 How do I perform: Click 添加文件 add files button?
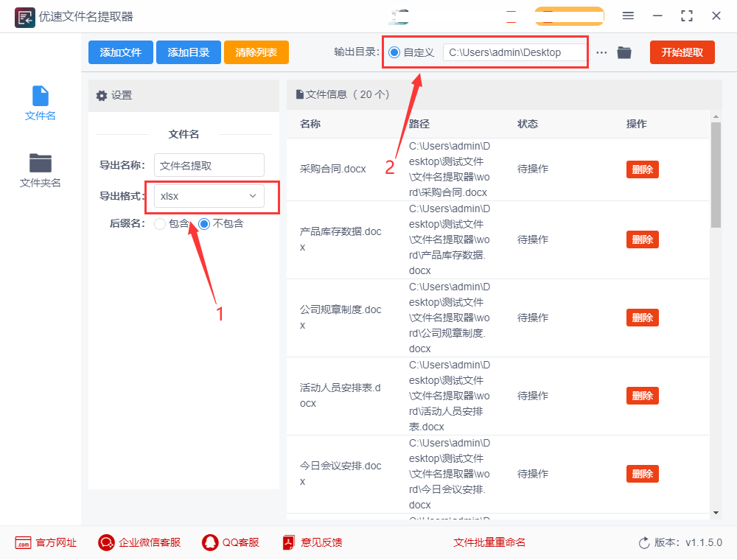[121, 52]
